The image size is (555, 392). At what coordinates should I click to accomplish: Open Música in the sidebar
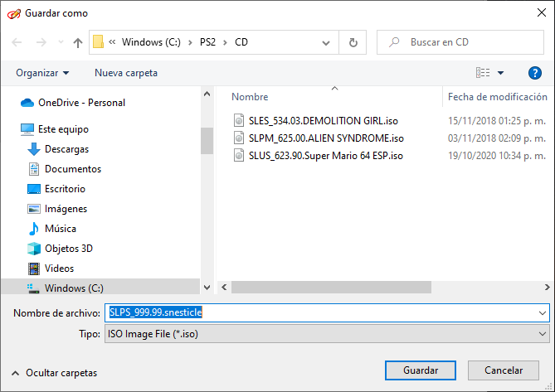[x=61, y=229]
